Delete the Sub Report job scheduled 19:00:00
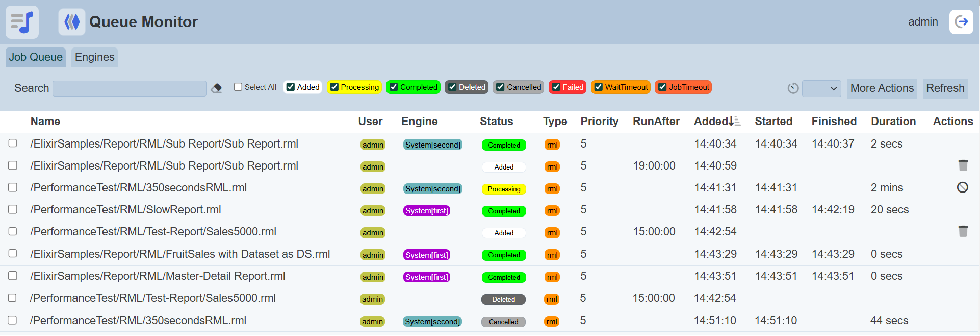Image resolution: width=980 pixels, height=336 pixels. [x=963, y=165]
